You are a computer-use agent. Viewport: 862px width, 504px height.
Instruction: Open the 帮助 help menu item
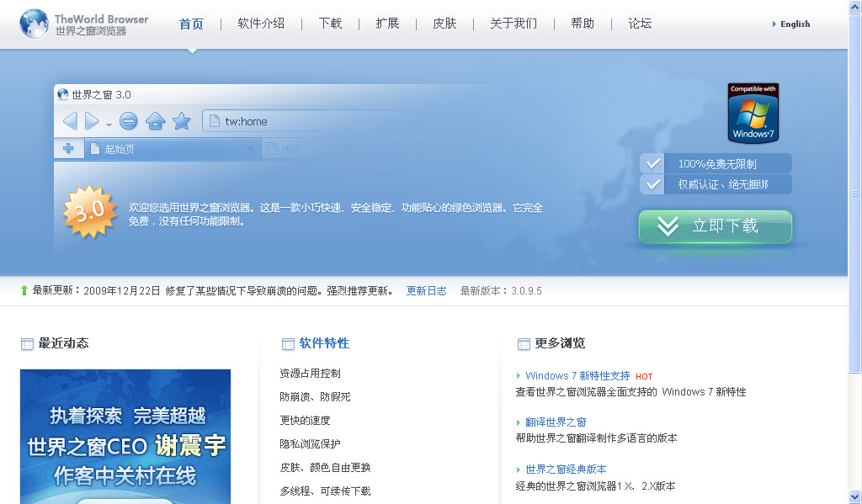(x=583, y=23)
